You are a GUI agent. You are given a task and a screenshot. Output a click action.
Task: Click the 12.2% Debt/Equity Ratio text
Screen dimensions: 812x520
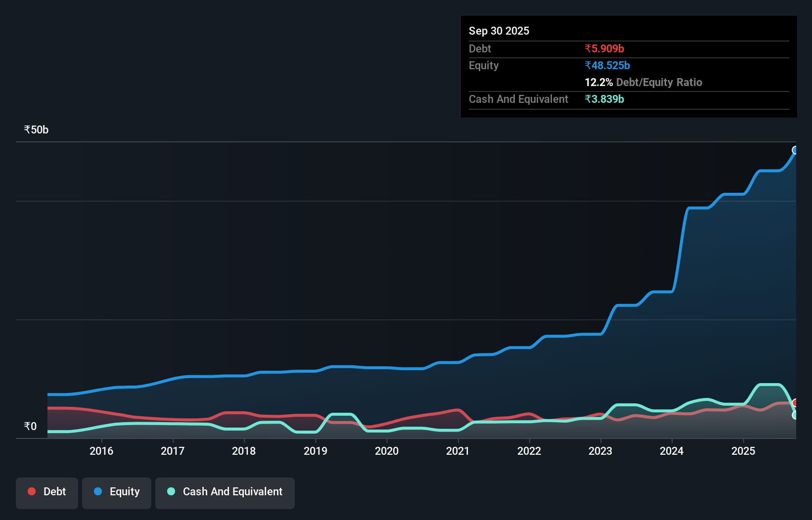643,82
